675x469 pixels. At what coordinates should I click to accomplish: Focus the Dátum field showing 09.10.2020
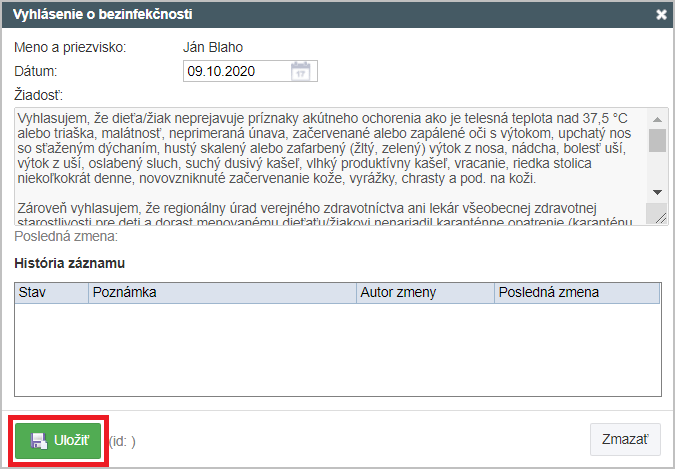[237, 71]
